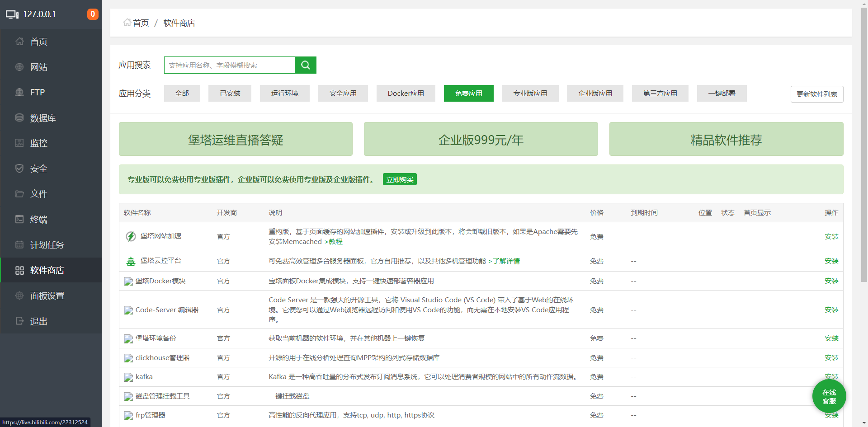Click the 磁盘管理挂载工具 row icon
The image size is (868, 427).
(128, 397)
